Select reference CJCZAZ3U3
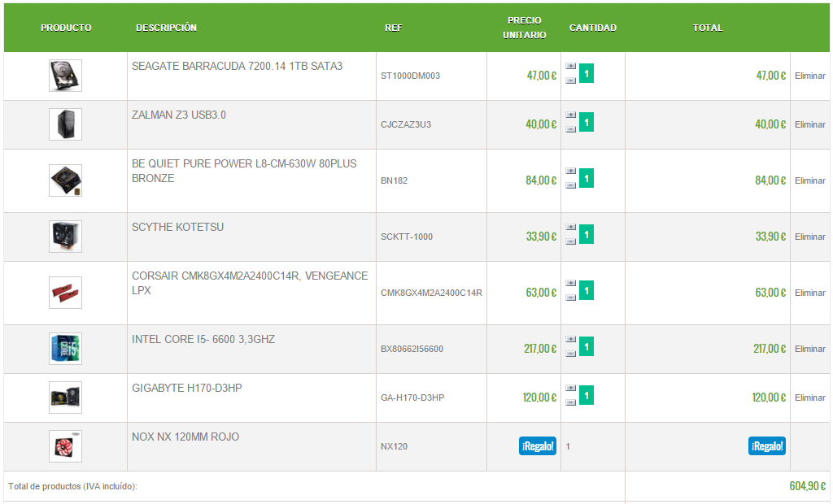This screenshot has height=504, width=833. [x=406, y=125]
